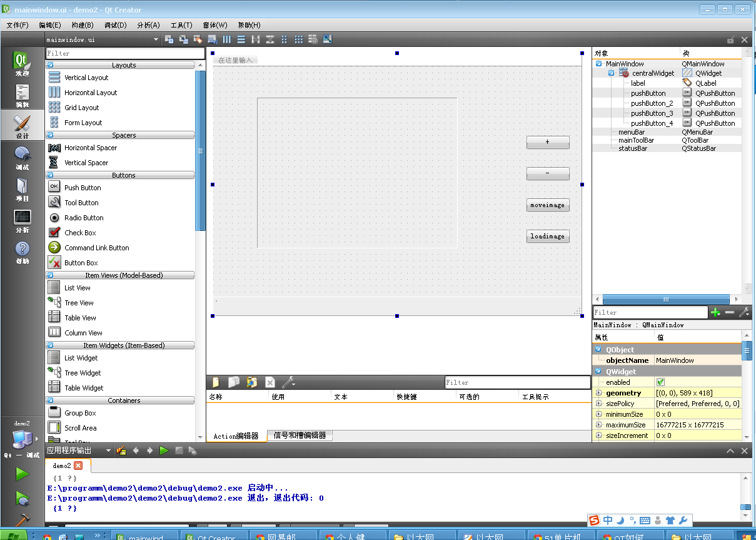Image resolution: width=756 pixels, height=540 pixels.
Task: Expand the geometry property row
Action: [598, 392]
